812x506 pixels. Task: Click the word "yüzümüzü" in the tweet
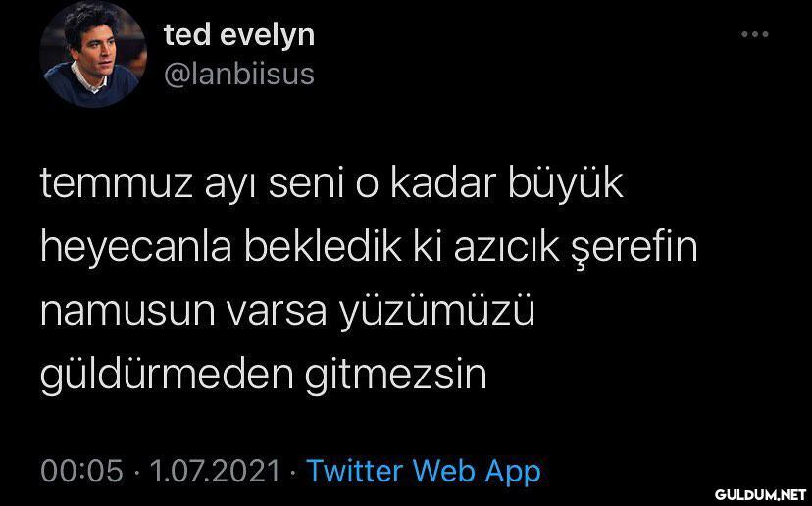437,312
